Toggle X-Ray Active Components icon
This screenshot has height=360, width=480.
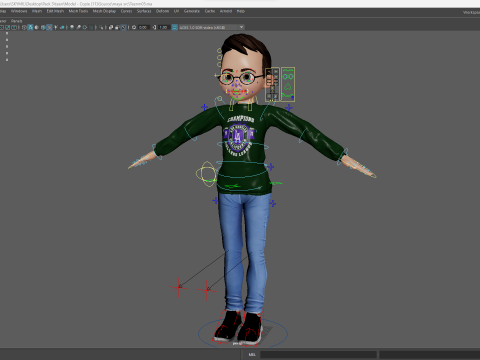[117, 27]
